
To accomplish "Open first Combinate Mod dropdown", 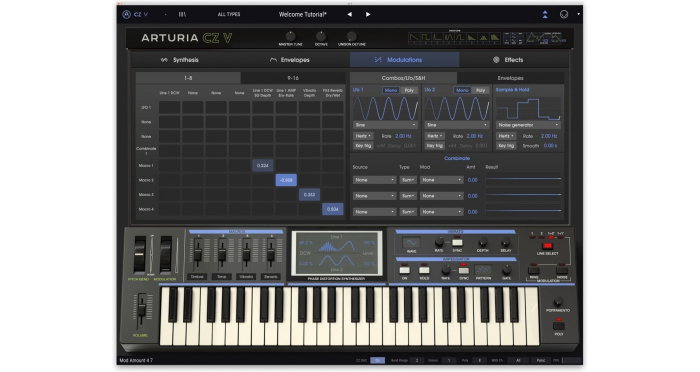I will point(441,180).
